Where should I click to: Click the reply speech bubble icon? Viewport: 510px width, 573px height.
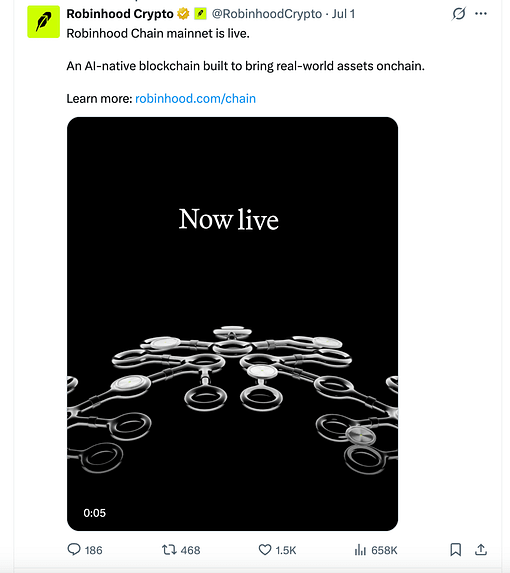(74, 549)
